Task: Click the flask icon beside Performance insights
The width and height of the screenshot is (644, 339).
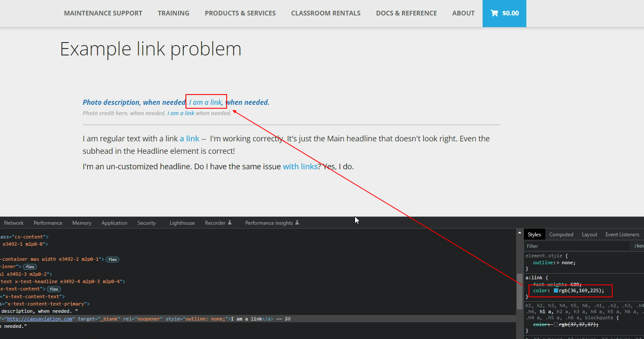Action: tap(297, 223)
